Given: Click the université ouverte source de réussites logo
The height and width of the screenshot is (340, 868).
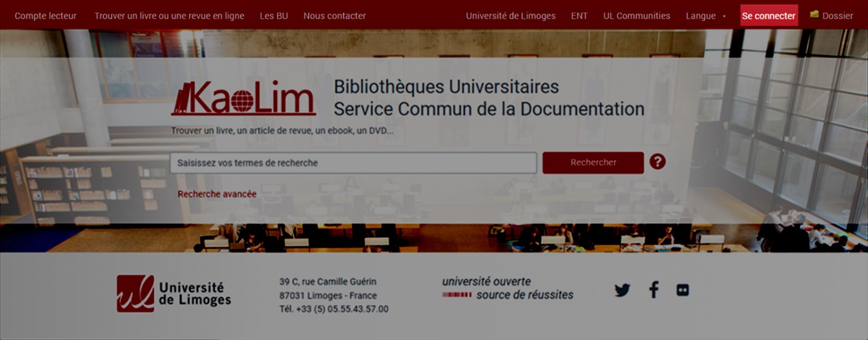Looking at the screenshot, I should tap(507, 288).
